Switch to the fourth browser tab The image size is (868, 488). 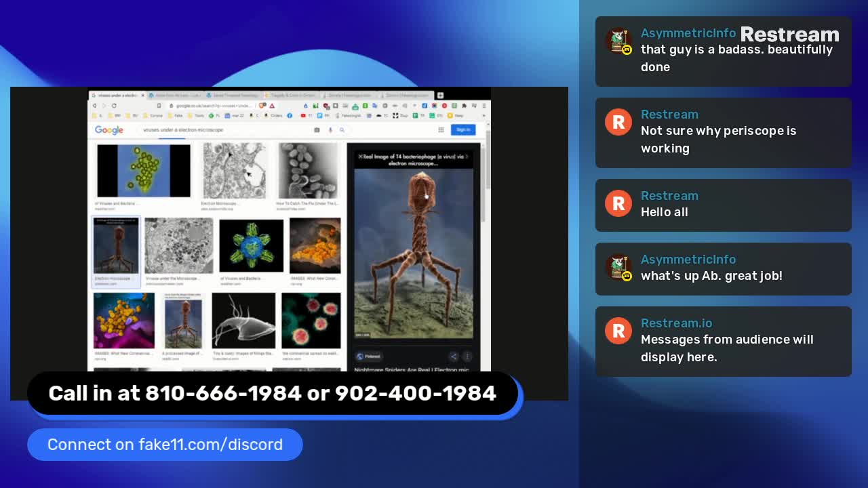pyautogui.click(x=291, y=96)
